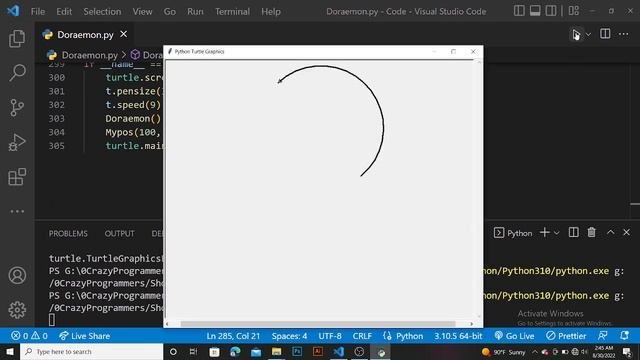
Task: Change indentation via Spaces: 4
Action: click(x=289, y=336)
